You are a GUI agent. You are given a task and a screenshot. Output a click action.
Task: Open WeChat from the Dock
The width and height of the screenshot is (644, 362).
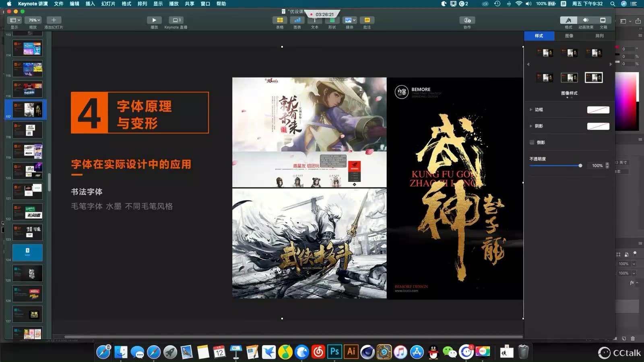pyautogui.click(x=450, y=352)
